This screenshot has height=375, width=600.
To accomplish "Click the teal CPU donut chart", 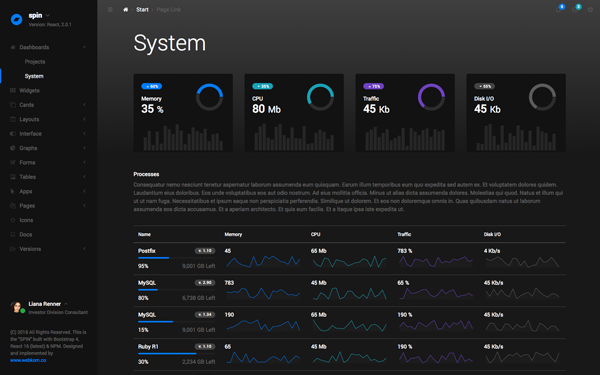I will 320,97.
